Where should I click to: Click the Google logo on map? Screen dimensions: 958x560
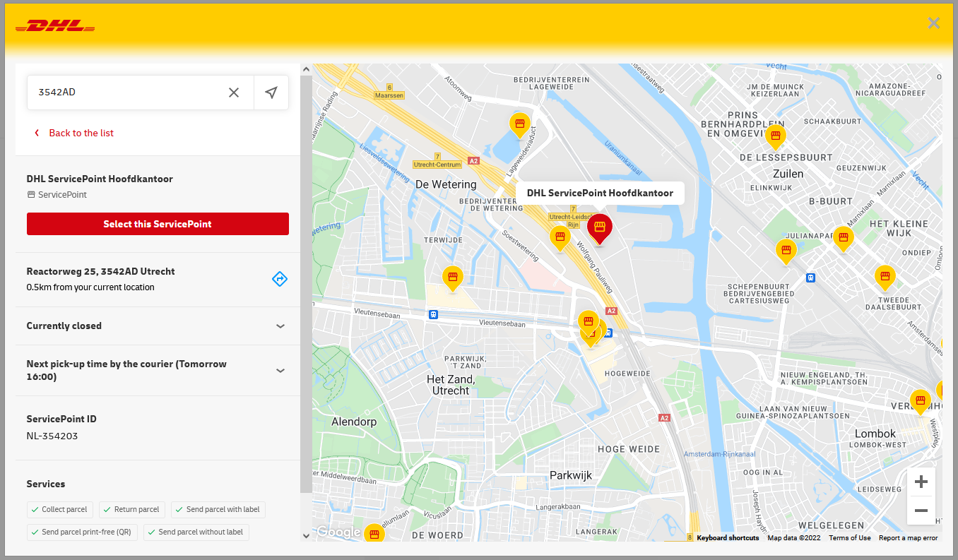pos(338,532)
